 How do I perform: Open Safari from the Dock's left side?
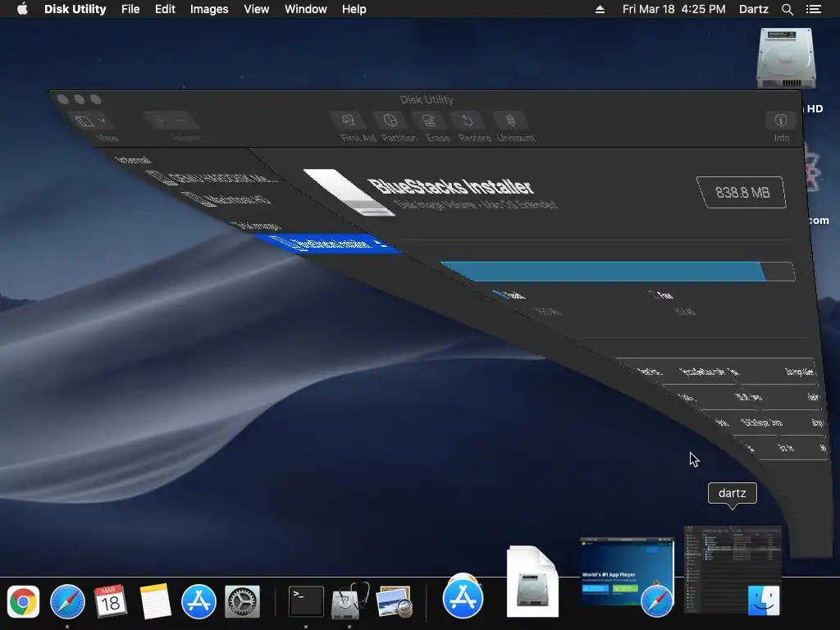(x=67, y=601)
